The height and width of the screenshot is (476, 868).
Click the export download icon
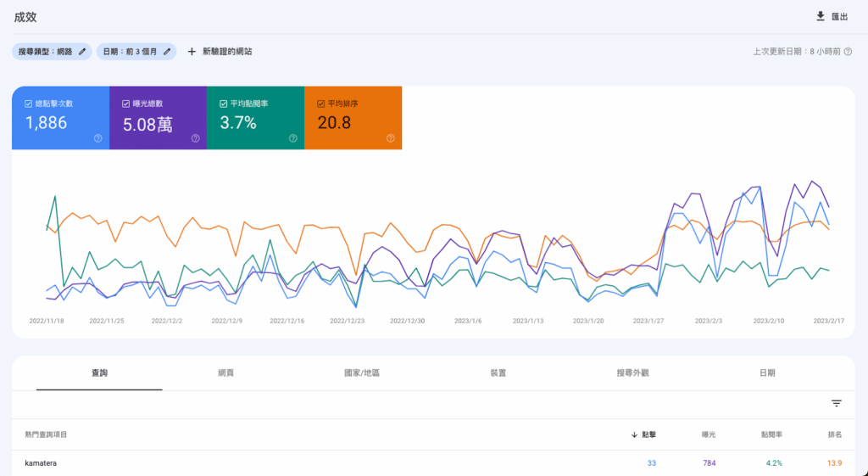821,17
